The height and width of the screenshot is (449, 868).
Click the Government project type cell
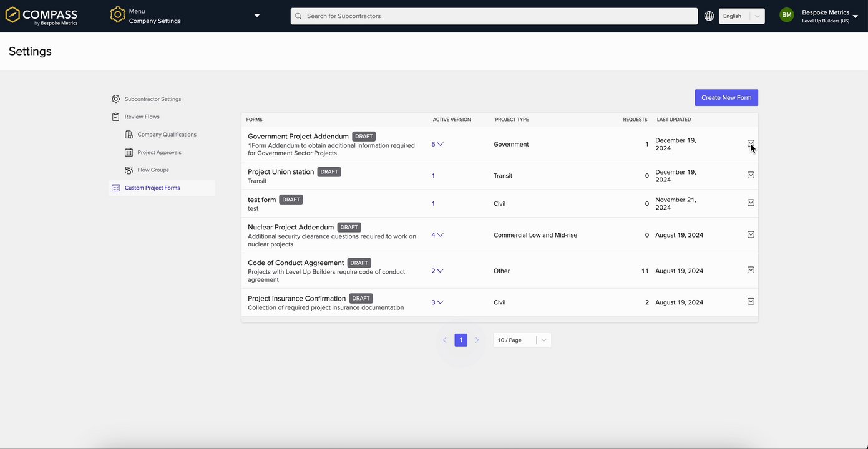(511, 144)
